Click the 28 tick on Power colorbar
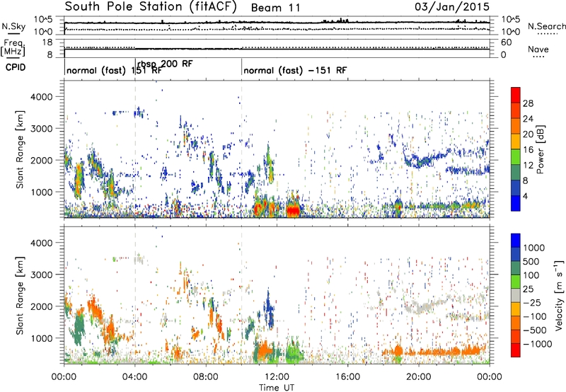 528,103
